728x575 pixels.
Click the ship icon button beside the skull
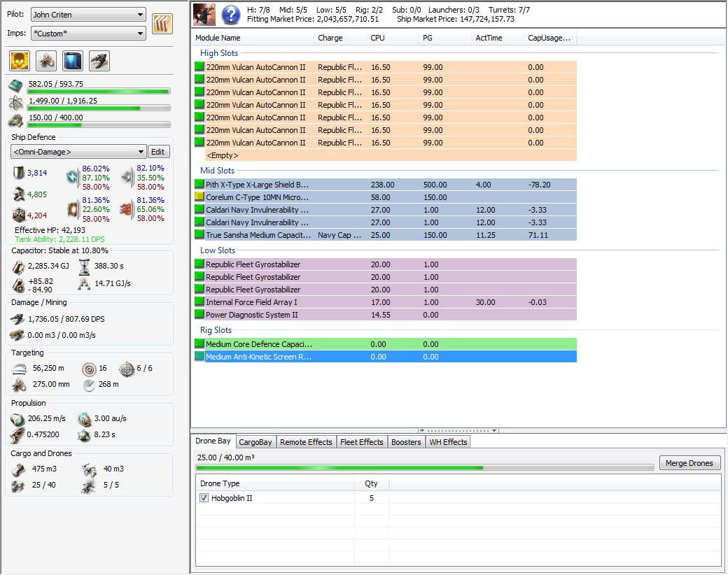click(x=46, y=61)
